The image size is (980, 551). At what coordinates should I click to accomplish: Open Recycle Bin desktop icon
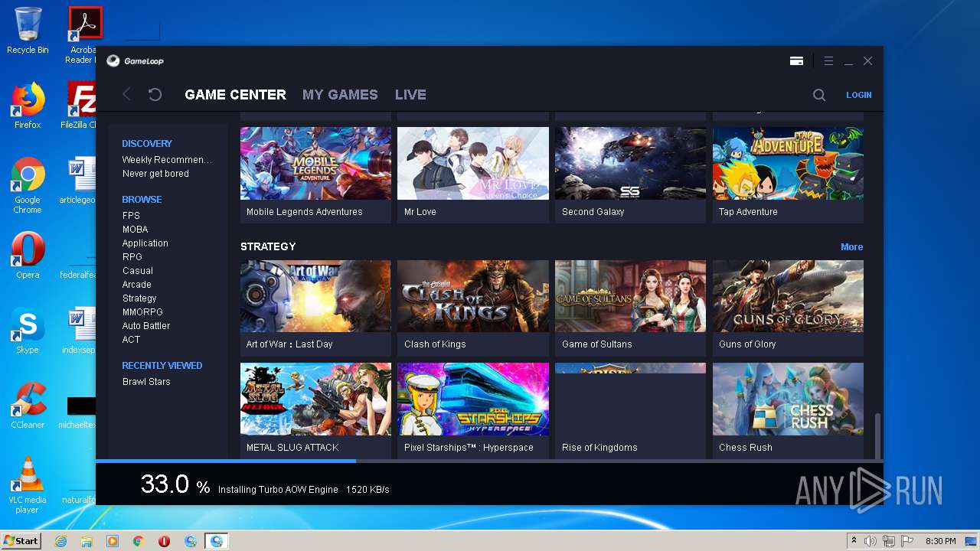coord(28,31)
